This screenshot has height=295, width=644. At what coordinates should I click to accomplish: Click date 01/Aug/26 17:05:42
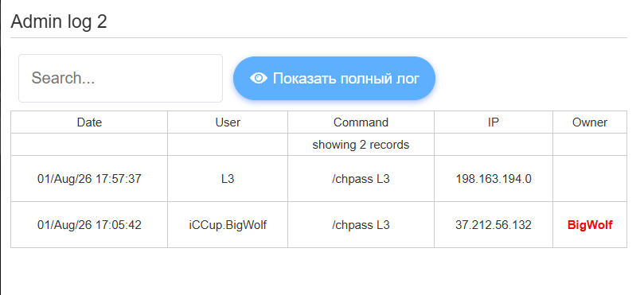click(89, 225)
